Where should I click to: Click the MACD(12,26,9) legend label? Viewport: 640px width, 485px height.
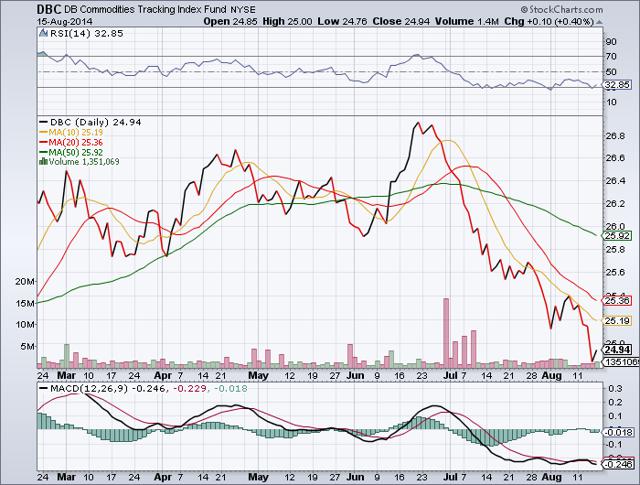click(x=89, y=388)
